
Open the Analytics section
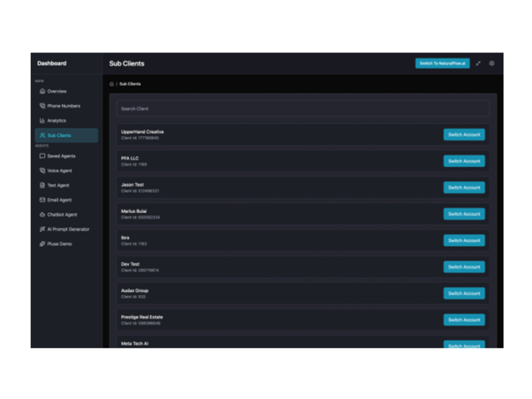pos(66,120)
